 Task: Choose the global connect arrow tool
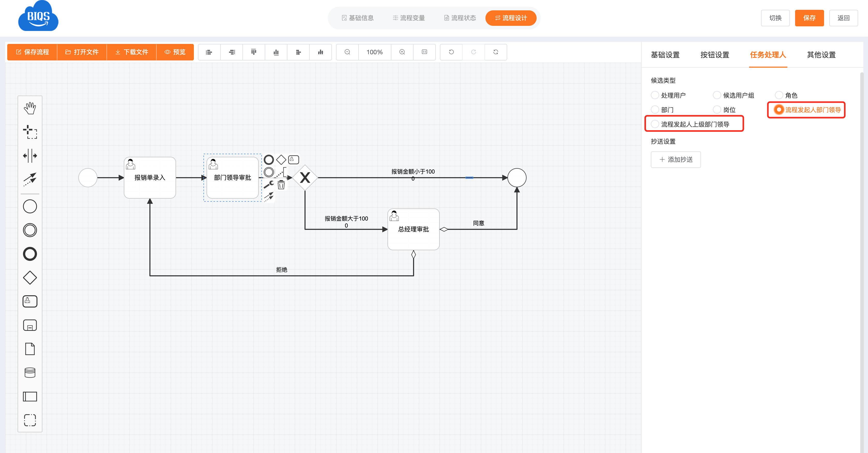(30, 179)
